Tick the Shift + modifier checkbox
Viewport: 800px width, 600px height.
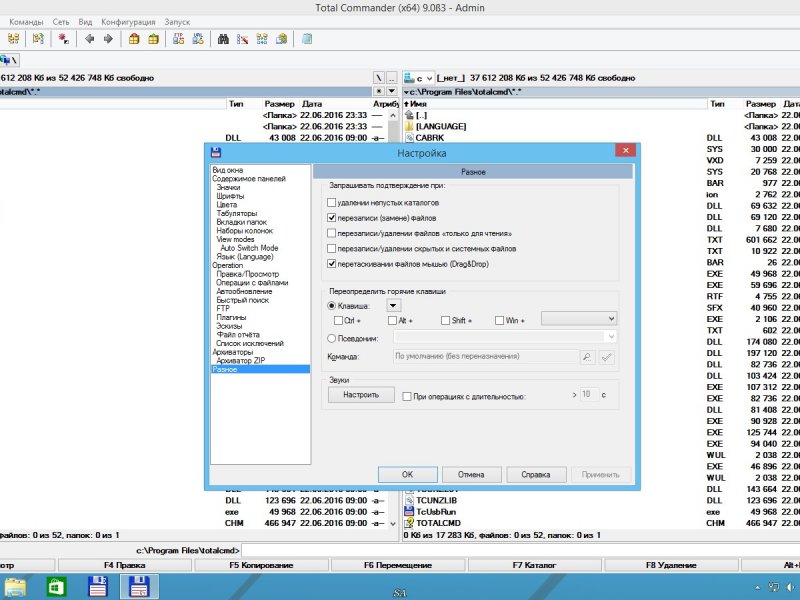click(x=445, y=320)
